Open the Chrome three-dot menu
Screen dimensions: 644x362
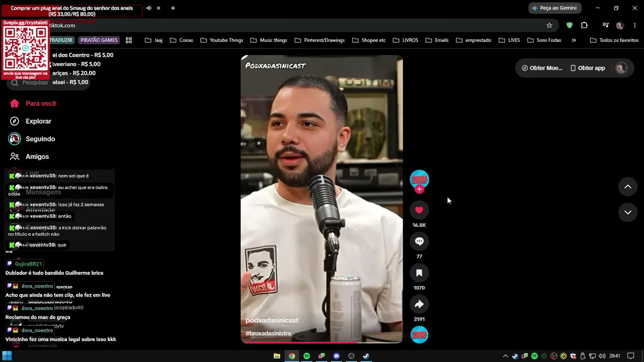point(634,25)
